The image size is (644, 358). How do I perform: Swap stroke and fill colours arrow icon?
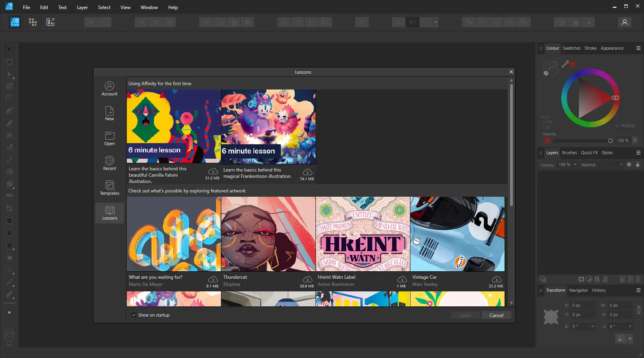(555, 64)
